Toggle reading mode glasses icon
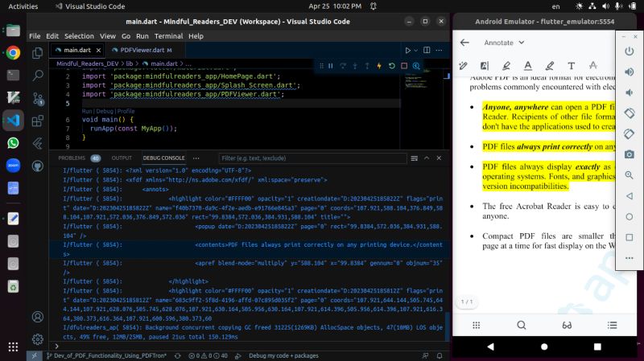This screenshot has width=644, height=361. pos(567,326)
